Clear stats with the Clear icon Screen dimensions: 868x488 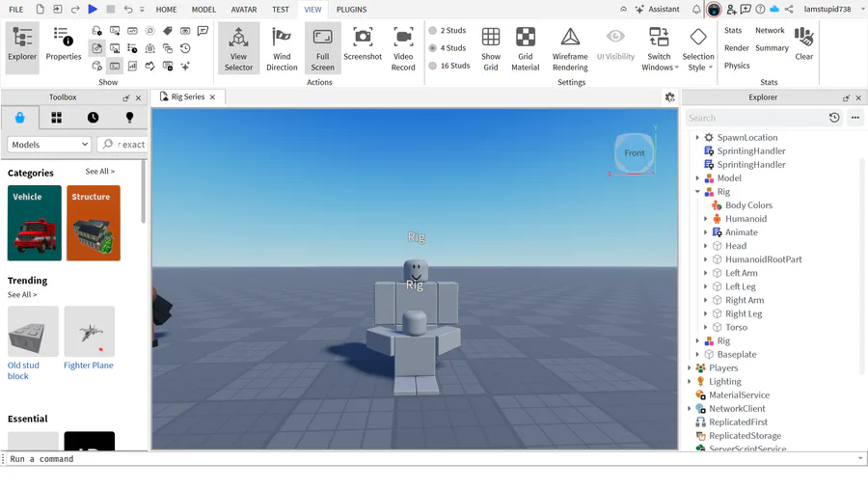pos(803,43)
